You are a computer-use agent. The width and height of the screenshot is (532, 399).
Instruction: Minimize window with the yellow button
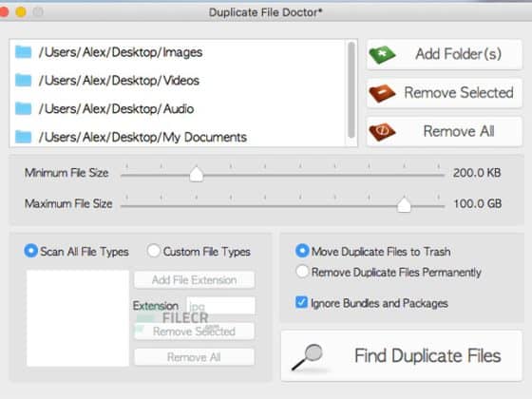[x=21, y=12]
